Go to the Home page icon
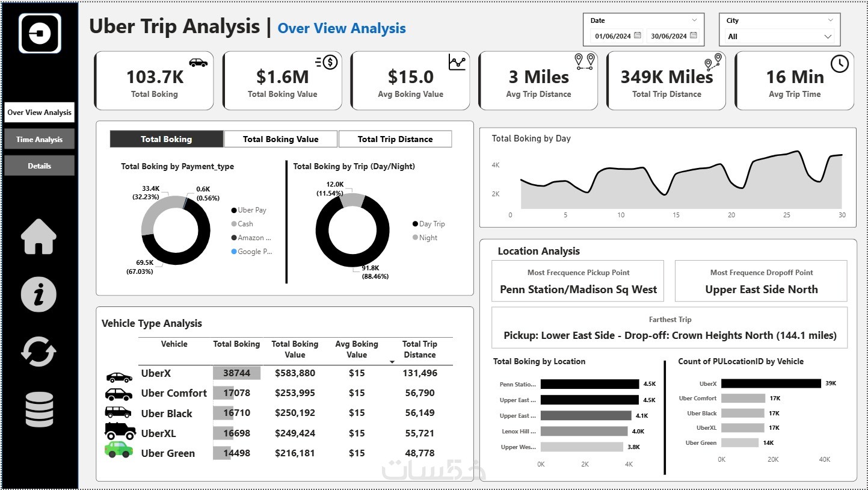This screenshot has height=490, width=868. click(39, 236)
